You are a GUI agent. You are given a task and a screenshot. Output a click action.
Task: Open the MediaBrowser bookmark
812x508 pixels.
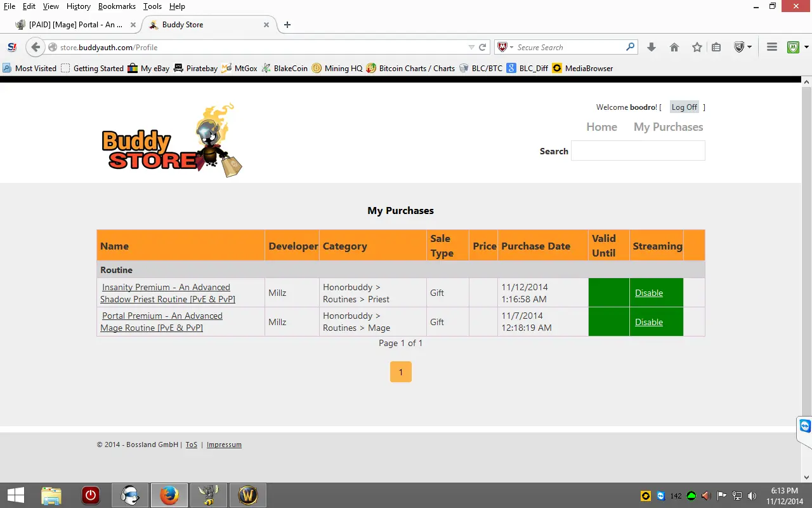pyautogui.click(x=582, y=69)
